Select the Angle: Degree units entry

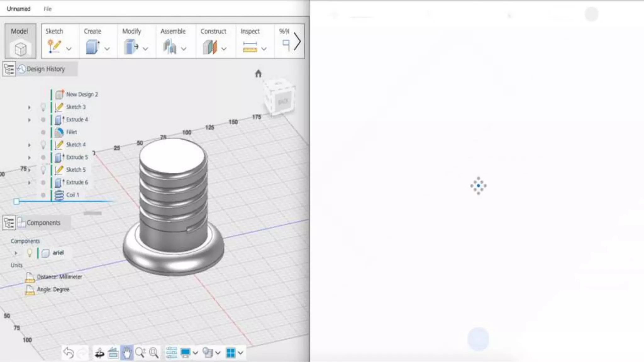53,289
